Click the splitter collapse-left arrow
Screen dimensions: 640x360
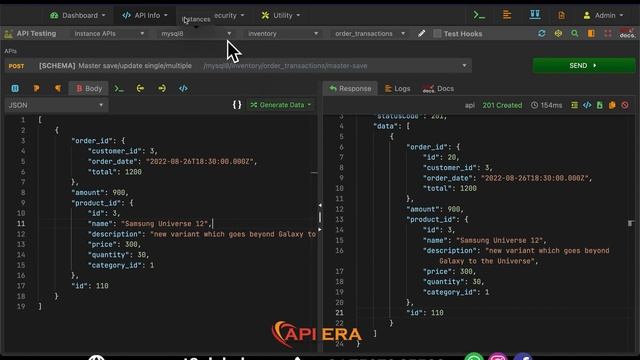[x=320, y=205]
